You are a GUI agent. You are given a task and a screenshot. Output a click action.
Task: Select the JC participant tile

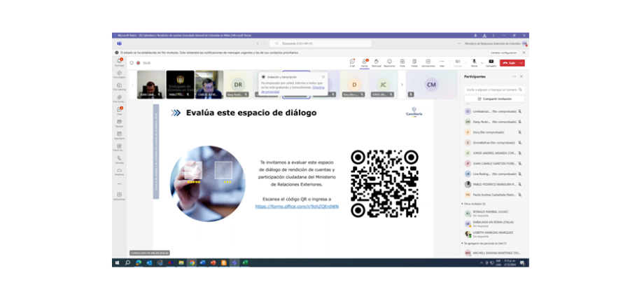(x=383, y=84)
